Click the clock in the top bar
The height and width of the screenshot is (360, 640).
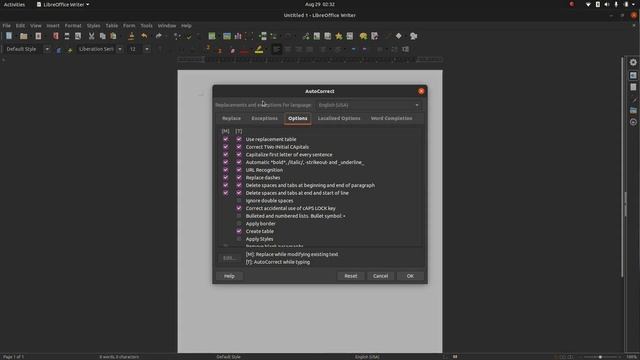320,4
